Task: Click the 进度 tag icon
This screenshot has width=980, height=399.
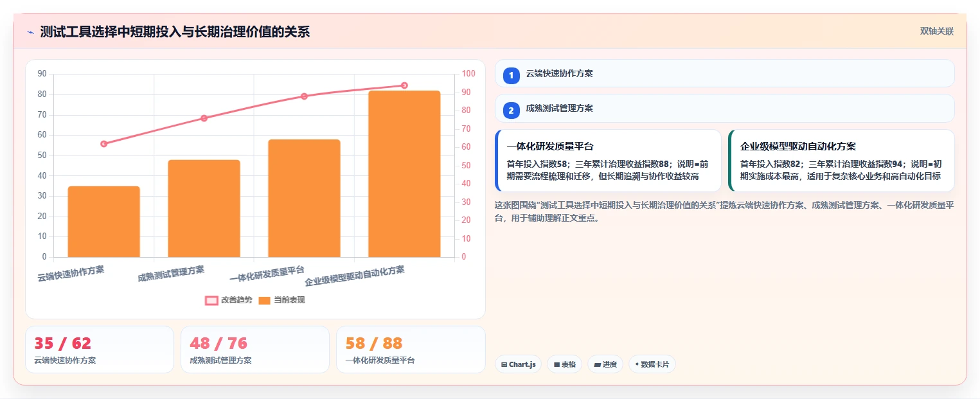Action: coord(597,364)
